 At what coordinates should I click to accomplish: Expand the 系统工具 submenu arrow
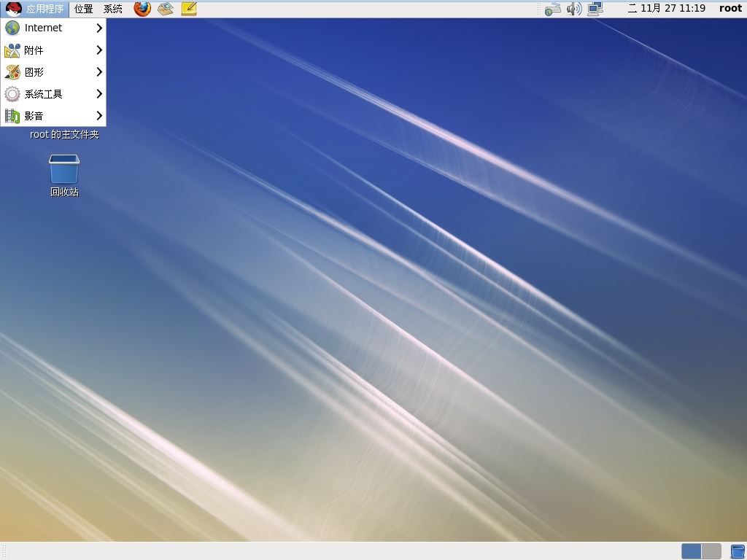tap(99, 94)
